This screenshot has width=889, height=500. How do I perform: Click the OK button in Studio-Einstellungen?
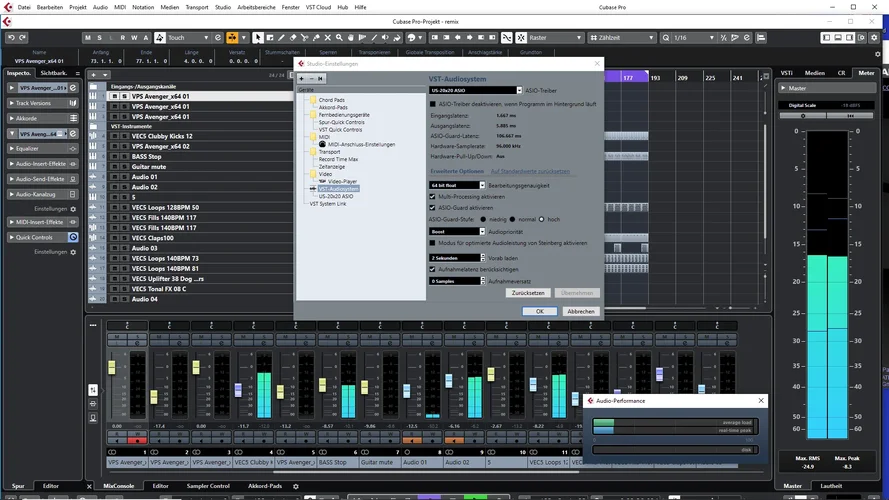point(539,311)
